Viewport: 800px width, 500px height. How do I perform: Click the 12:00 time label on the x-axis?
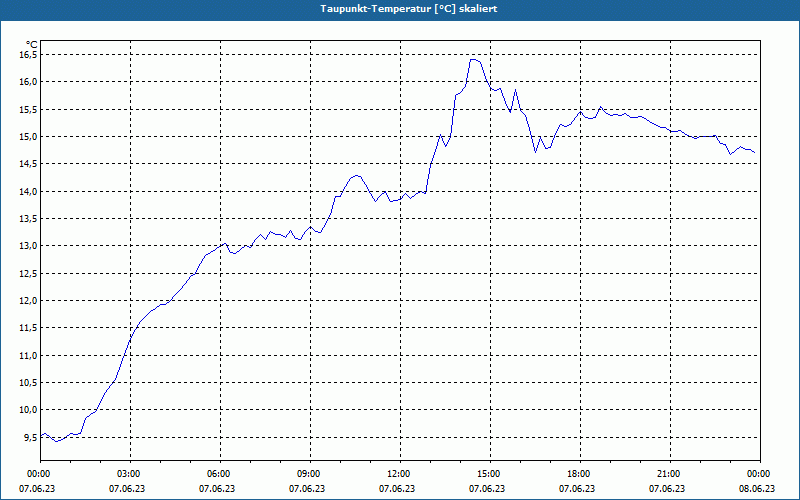(400, 473)
